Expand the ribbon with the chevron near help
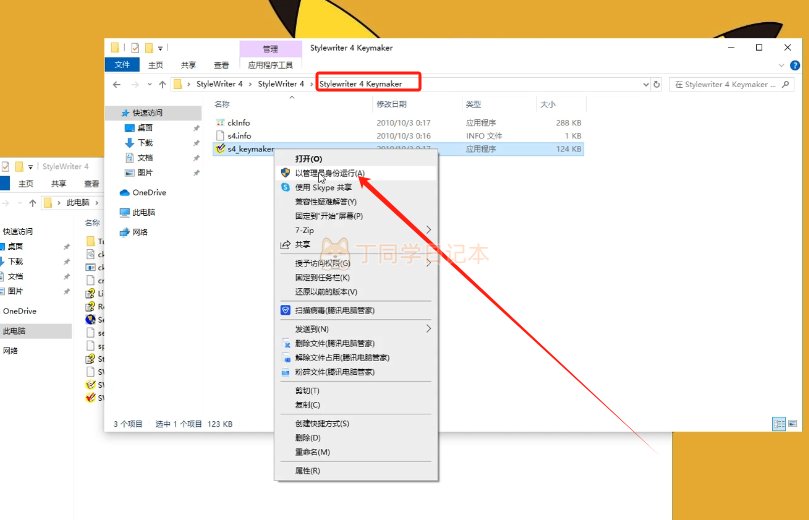 pyautogui.click(x=781, y=66)
